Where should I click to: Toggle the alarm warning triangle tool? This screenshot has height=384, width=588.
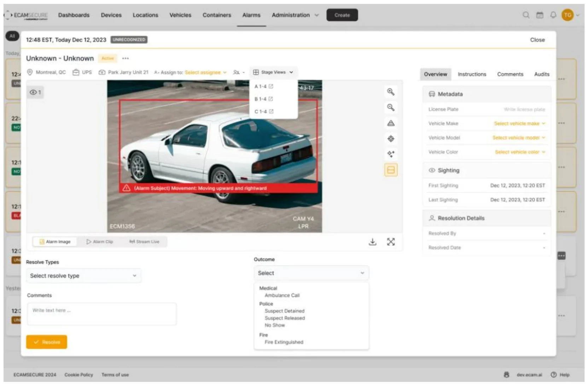coord(391,123)
